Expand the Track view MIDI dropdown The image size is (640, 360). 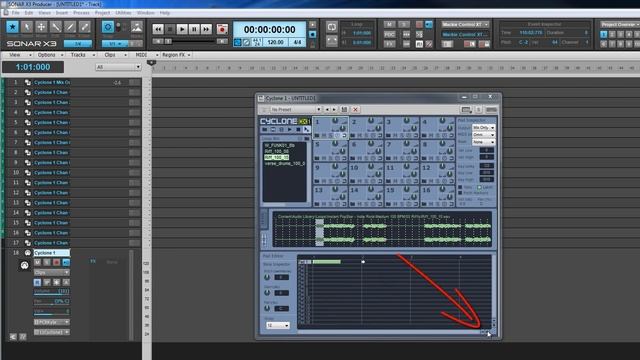pyautogui.click(x=145, y=55)
